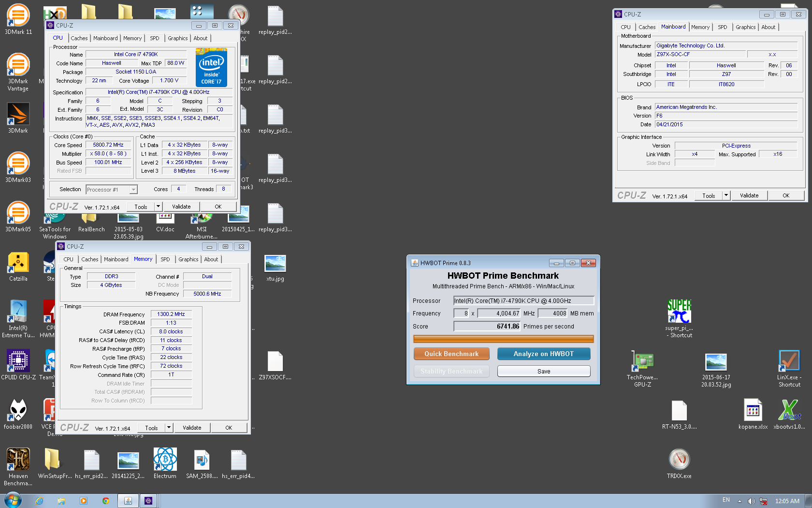
Task: Launch Heaven Benchmark desktop icon
Action: [18, 466]
